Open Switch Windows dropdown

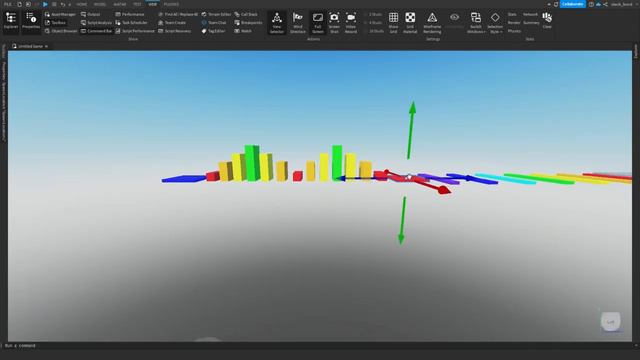476,23
